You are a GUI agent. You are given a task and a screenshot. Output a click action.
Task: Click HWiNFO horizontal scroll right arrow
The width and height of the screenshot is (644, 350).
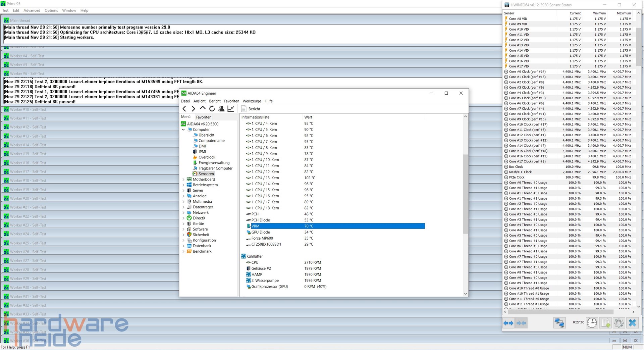[633, 312]
